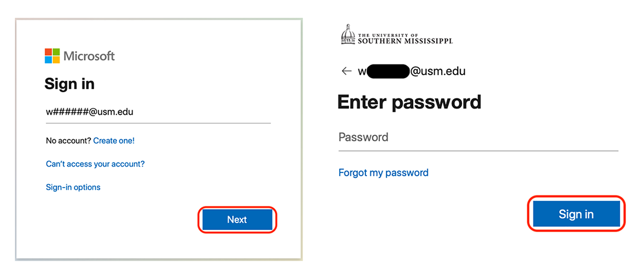644x280 pixels.
Task: Click the "No account?" label text
Action: (68, 141)
